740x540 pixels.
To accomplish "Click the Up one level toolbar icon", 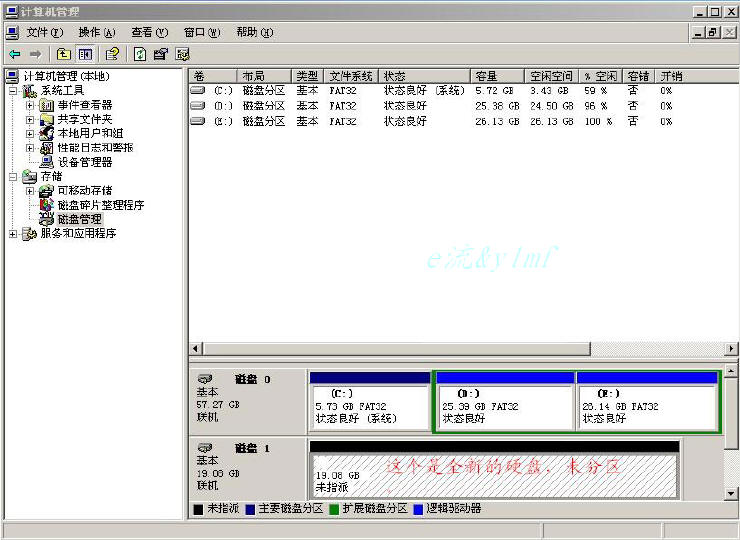I will tap(64, 54).
